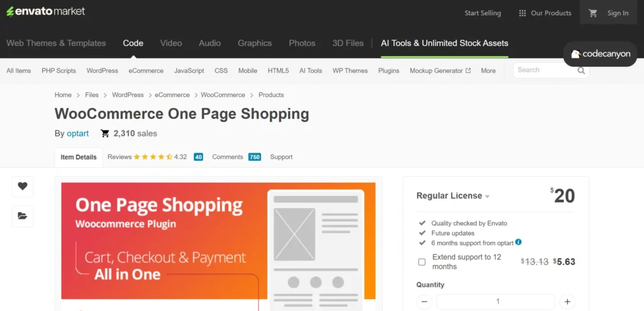Click Products in the breadcrumb
The width and height of the screenshot is (644, 311).
[271, 95]
